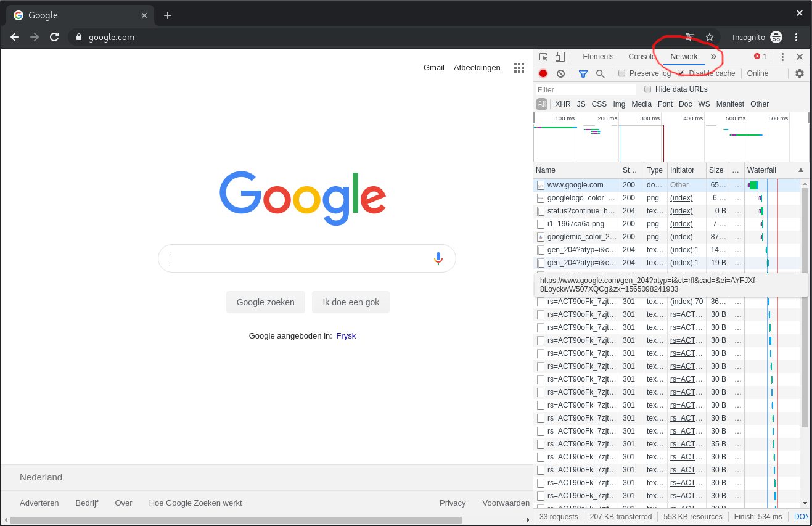Toggle the device toolbar icon
This screenshot has height=526, width=812.
tap(560, 56)
